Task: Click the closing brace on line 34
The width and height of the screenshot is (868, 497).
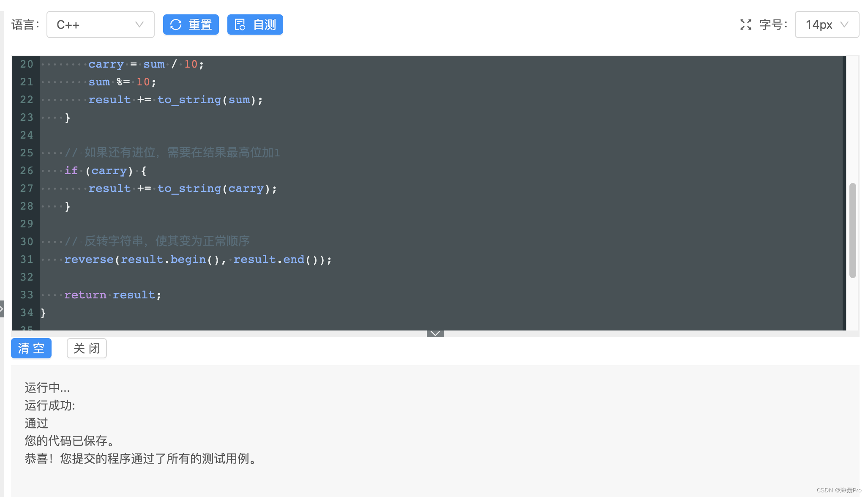Action: point(43,313)
